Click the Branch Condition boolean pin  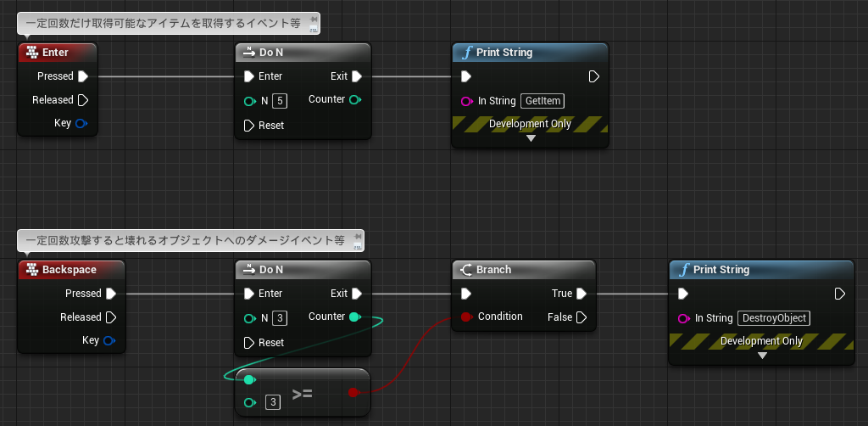[466, 317]
